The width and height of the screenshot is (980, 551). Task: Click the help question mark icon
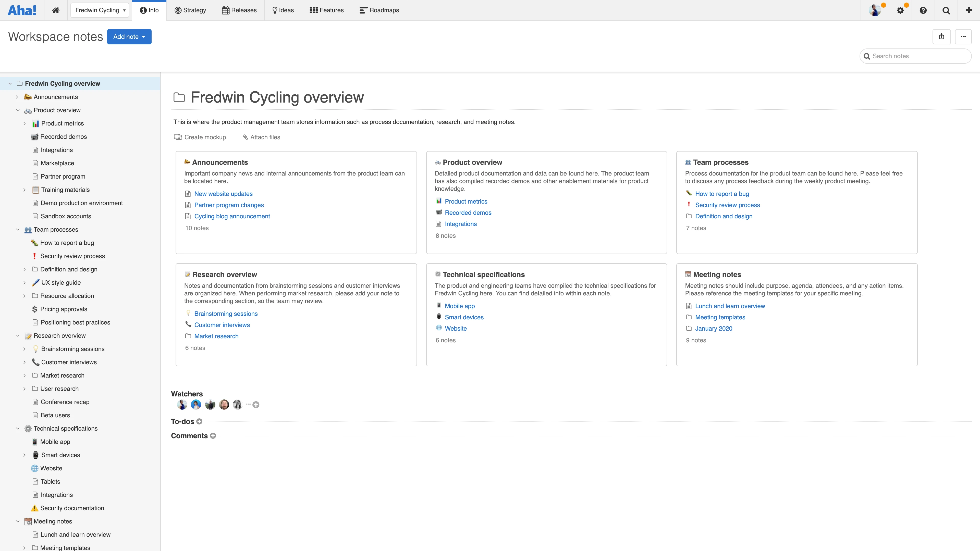923,10
